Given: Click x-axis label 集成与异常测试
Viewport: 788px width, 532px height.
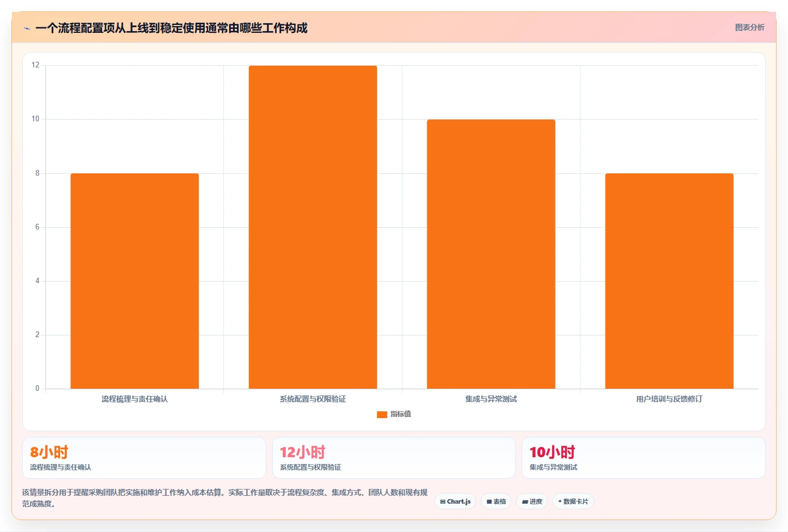Looking at the screenshot, I should [491, 399].
